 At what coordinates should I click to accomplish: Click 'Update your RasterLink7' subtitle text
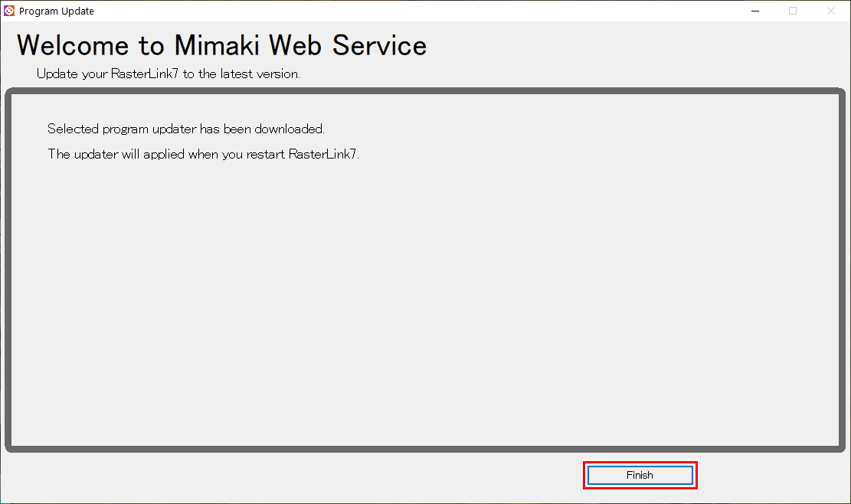point(107,74)
